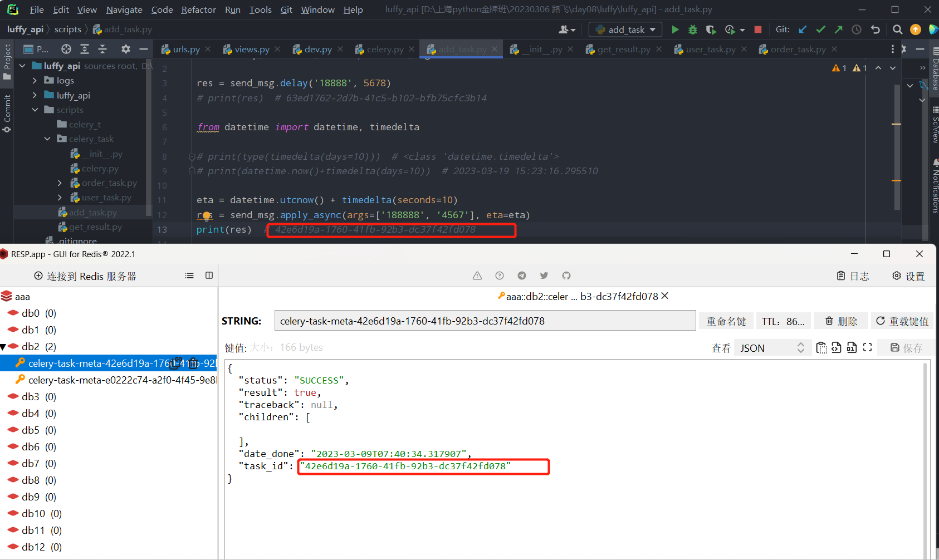Open RESP.app help question icon

coord(500,276)
